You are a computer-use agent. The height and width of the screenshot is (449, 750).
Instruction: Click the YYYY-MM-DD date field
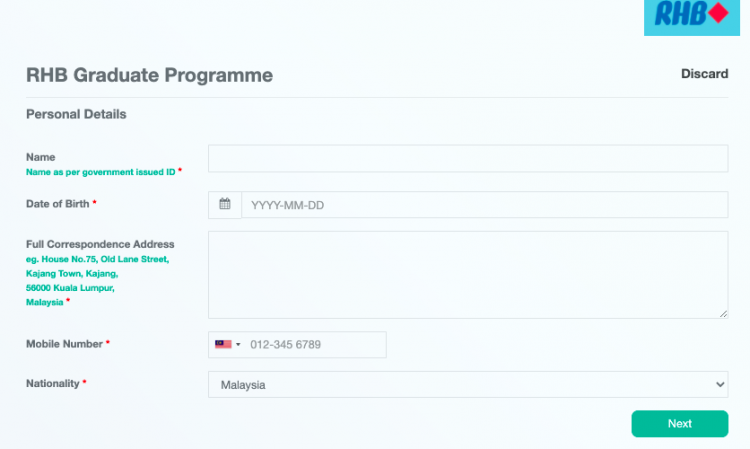point(484,205)
